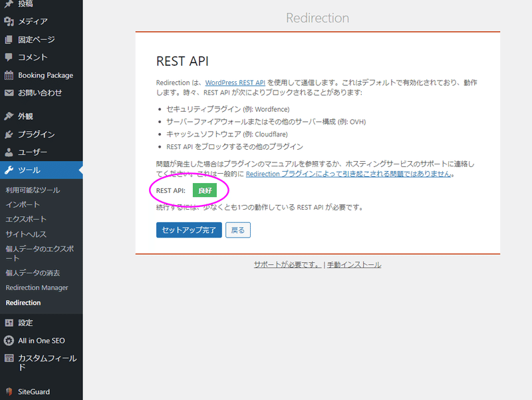Open the Redirection プラグイン problem link

[348, 174]
